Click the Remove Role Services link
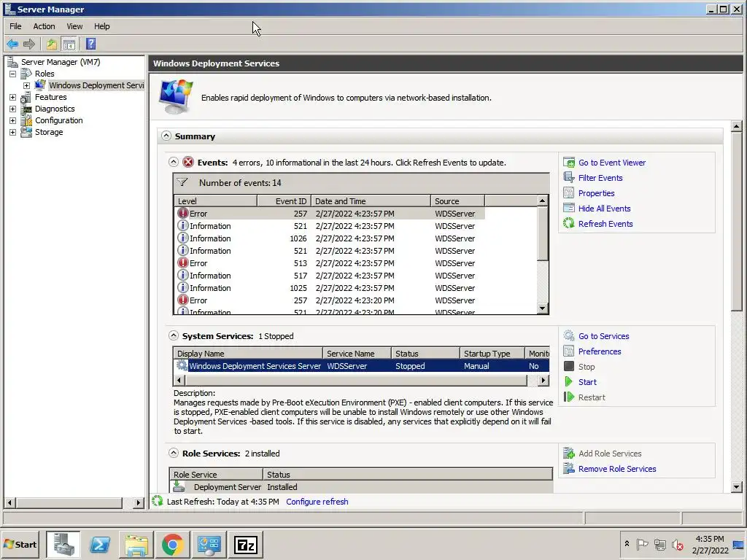Viewport: 747px width, 560px height. pos(617,469)
